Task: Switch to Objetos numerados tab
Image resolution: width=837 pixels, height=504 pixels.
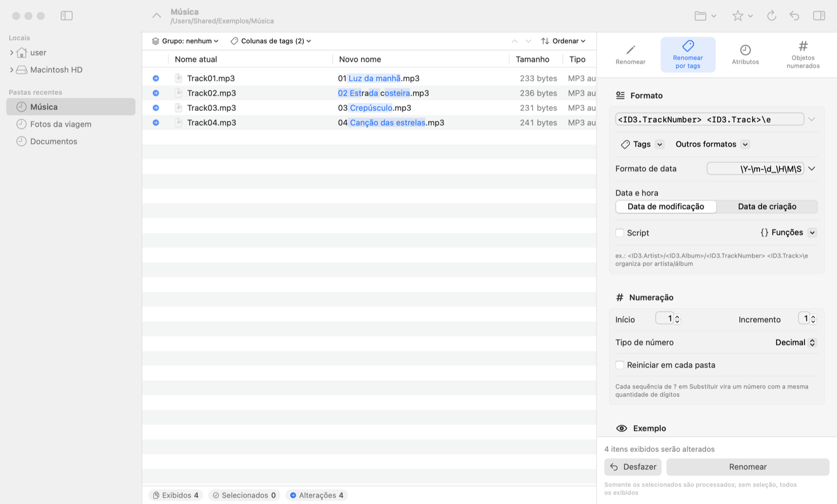Action: 803,54
